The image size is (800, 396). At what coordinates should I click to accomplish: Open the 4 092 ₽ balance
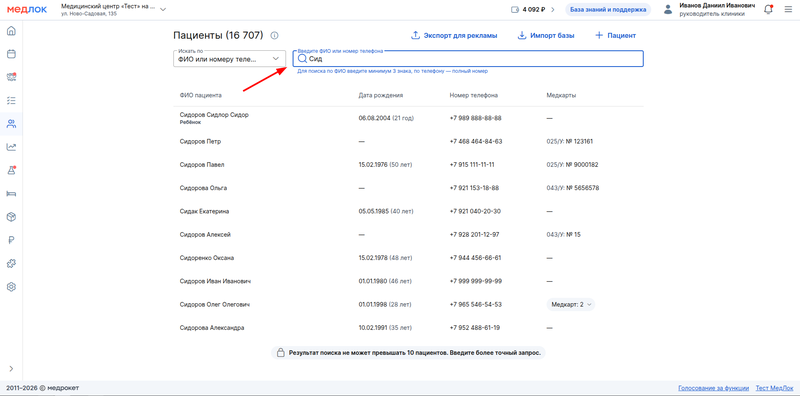tap(534, 10)
